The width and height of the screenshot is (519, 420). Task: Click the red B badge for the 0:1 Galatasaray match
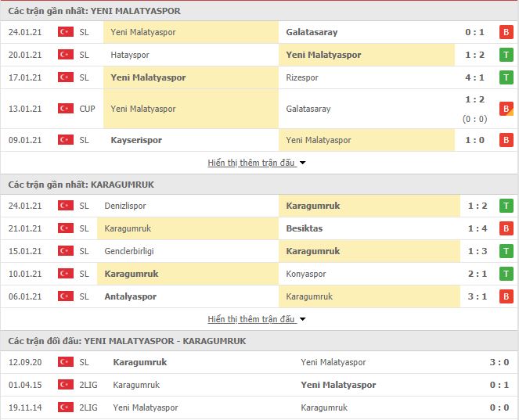click(506, 32)
